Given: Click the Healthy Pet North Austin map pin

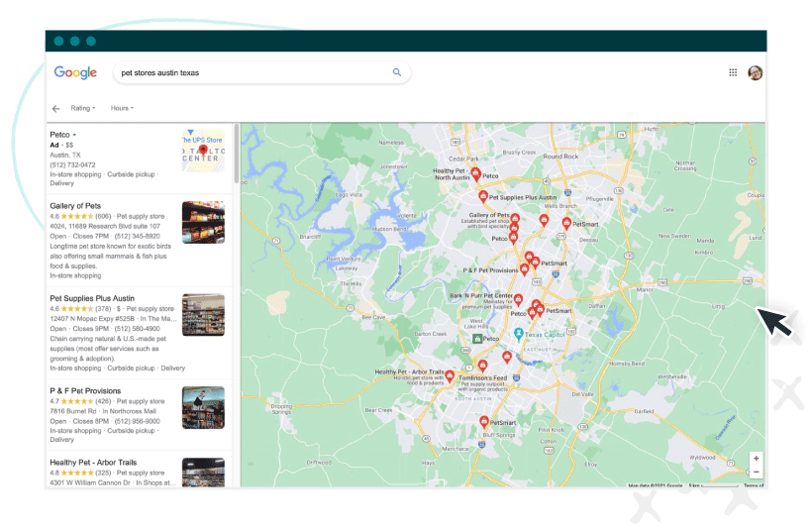Looking at the screenshot, I should pos(476,174).
